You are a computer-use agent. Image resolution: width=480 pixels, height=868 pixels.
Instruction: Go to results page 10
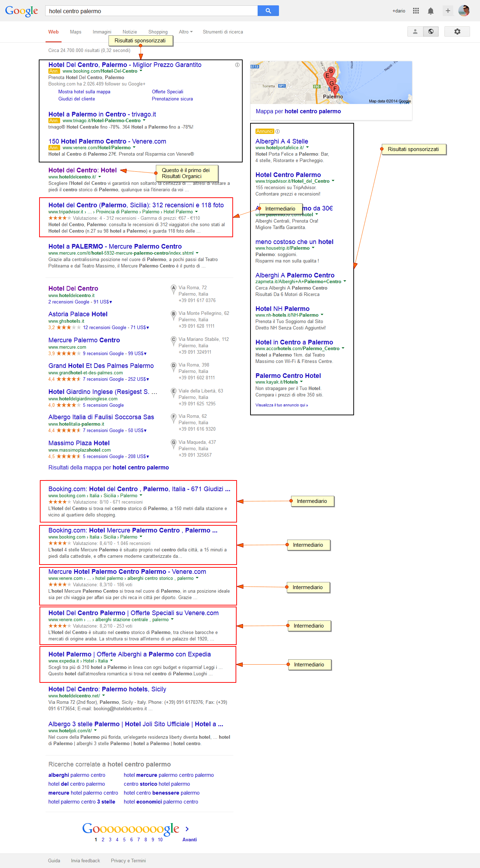[160, 840]
